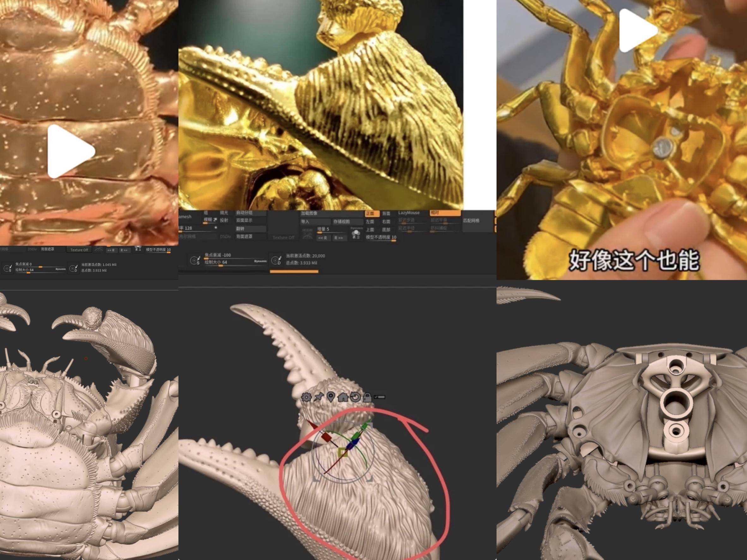Toggle the 双面显示 double-sided option
This screenshot has width=747, height=560.
250,220
